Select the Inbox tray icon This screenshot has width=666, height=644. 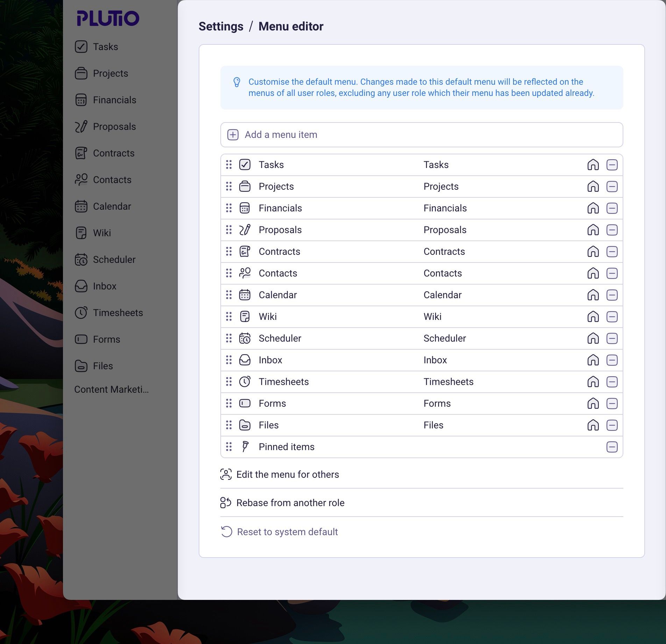pyautogui.click(x=82, y=286)
